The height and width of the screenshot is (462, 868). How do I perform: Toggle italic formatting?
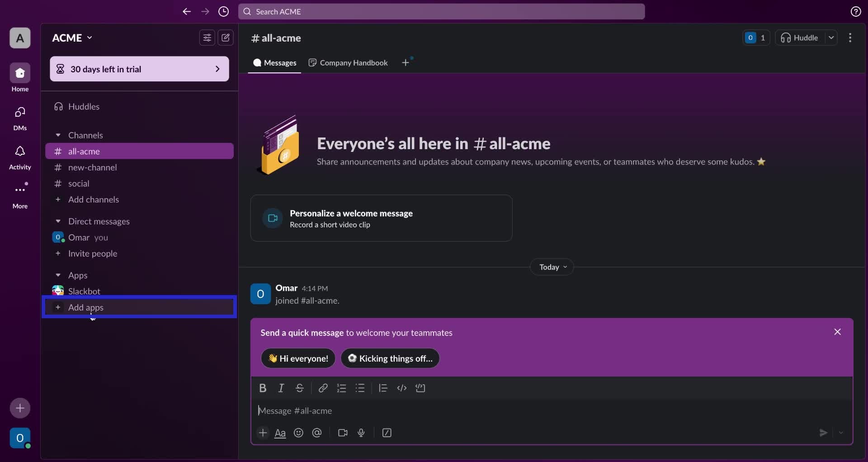(x=281, y=388)
